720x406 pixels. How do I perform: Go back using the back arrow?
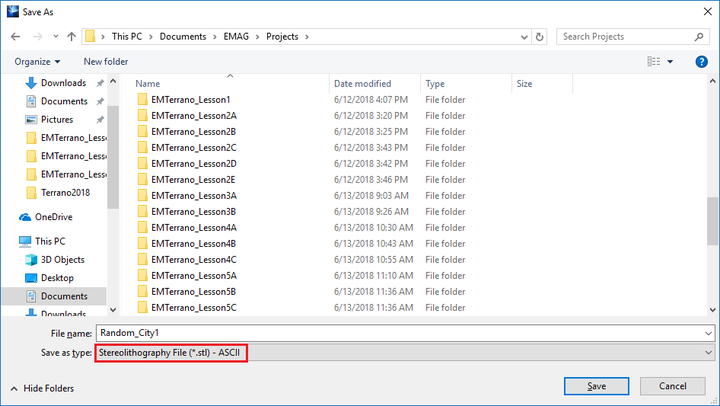pos(16,37)
